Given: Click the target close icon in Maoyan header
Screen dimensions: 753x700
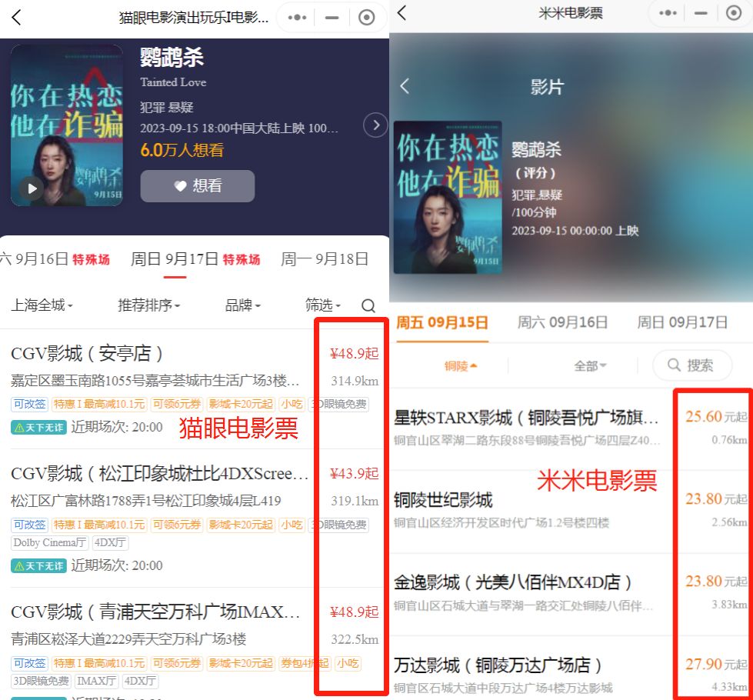Looking at the screenshot, I should pyautogui.click(x=367, y=18).
